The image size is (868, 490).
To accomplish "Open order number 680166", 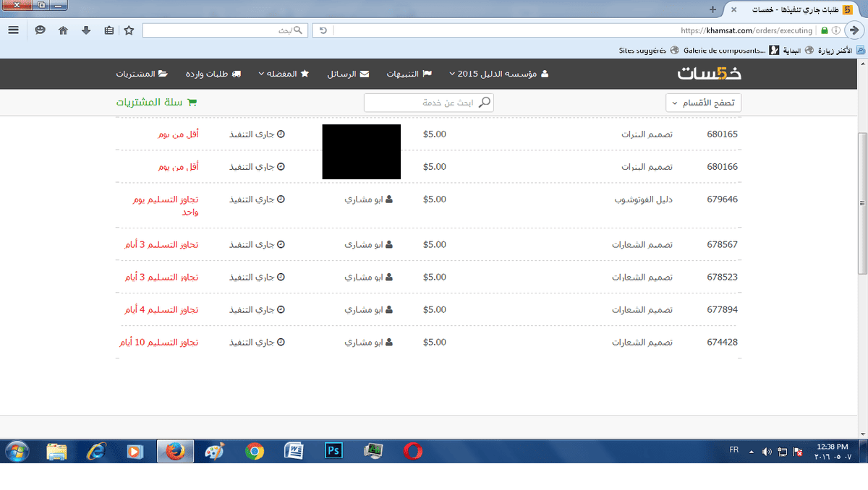I will [722, 166].
